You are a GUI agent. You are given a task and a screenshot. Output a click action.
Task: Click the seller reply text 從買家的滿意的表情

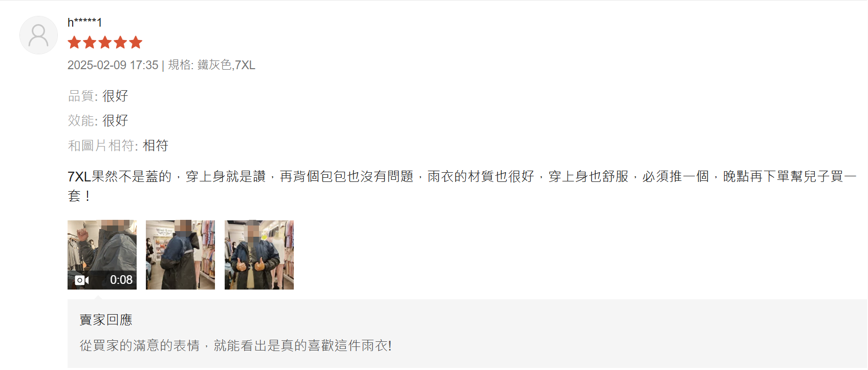(x=140, y=346)
